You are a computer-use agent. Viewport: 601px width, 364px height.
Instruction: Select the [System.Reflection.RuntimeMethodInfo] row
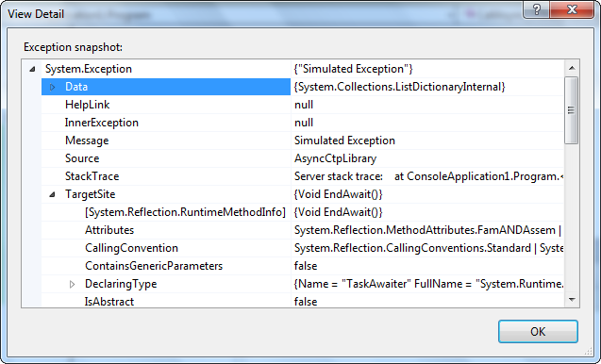point(303,213)
